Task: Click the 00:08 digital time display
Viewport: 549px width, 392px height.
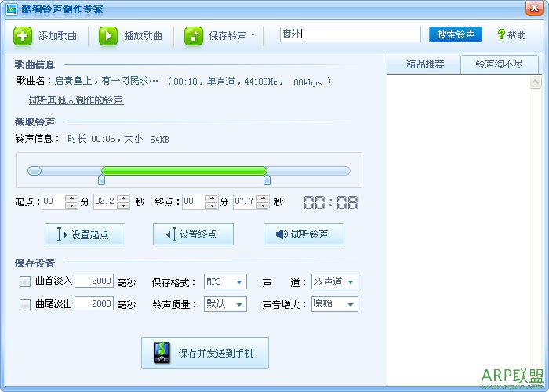Action: pyautogui.click(x=330, y=202)
